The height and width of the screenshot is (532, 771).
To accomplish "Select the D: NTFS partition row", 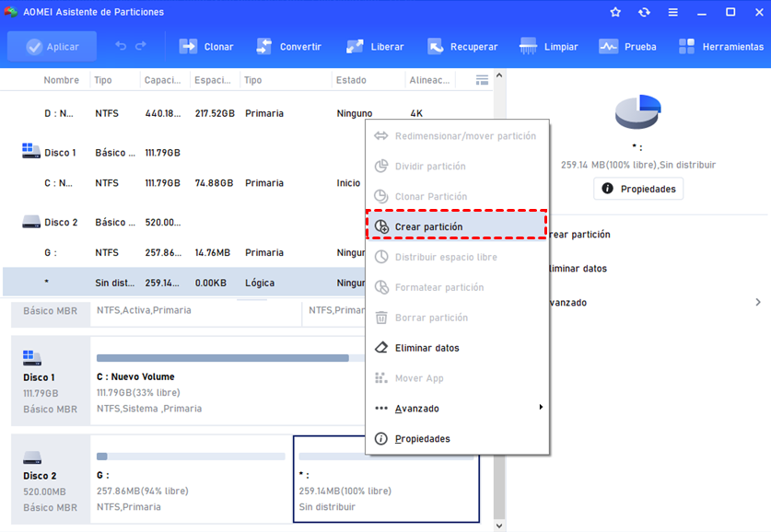I will 246,113.
